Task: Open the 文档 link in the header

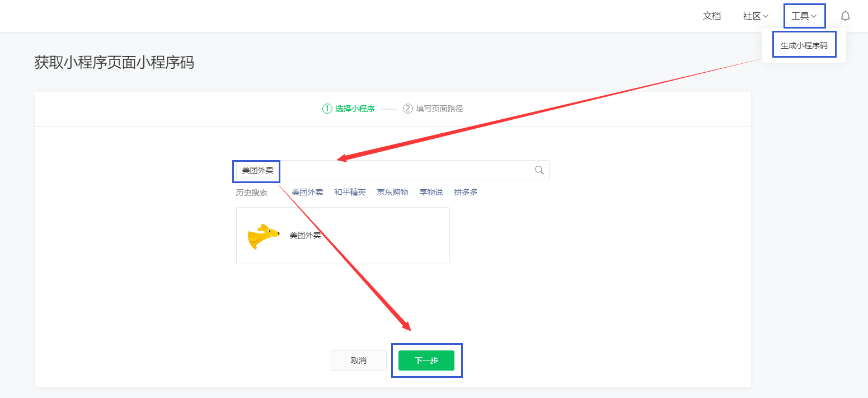Action: click(x=711, y=16)
